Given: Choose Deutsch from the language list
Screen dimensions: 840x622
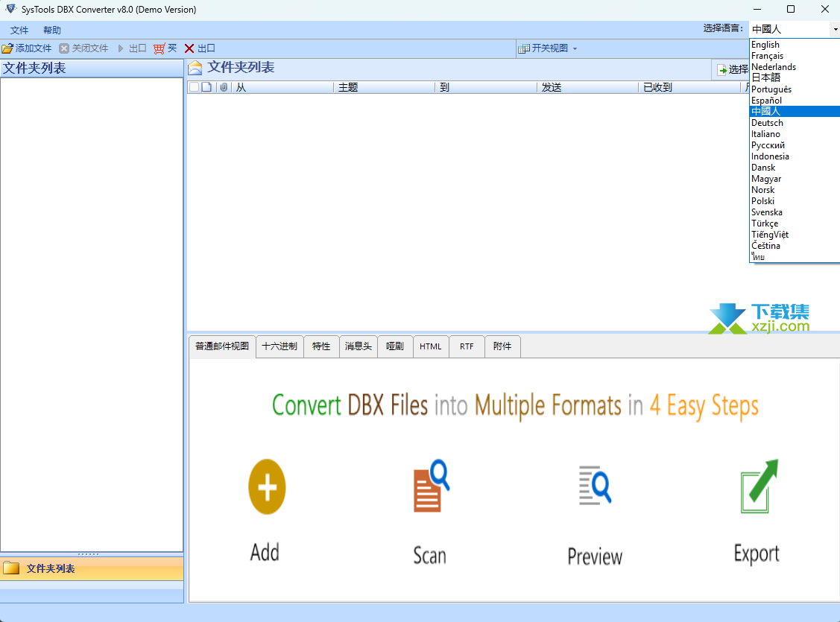Looking at the screenshot, I should pyautogui.click(x=767, y=123).
